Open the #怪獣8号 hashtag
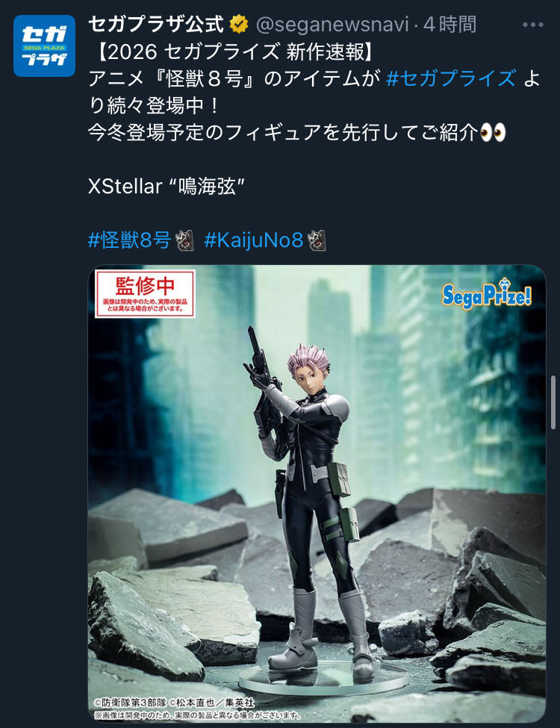Image resolution: width=560 pixels, height=728 pixels. [130, 240]
